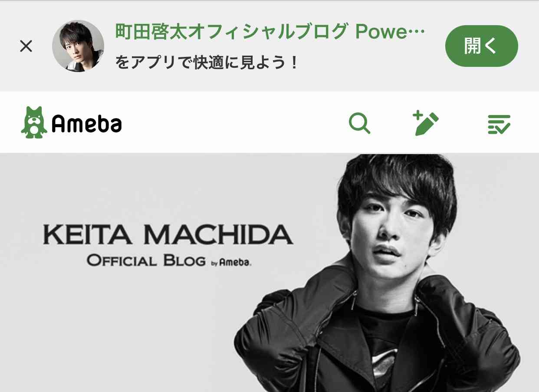This screenshot has width=539, height=392.
Task: Click the KEITA MACHIDA header title
Action: [168, 234]
